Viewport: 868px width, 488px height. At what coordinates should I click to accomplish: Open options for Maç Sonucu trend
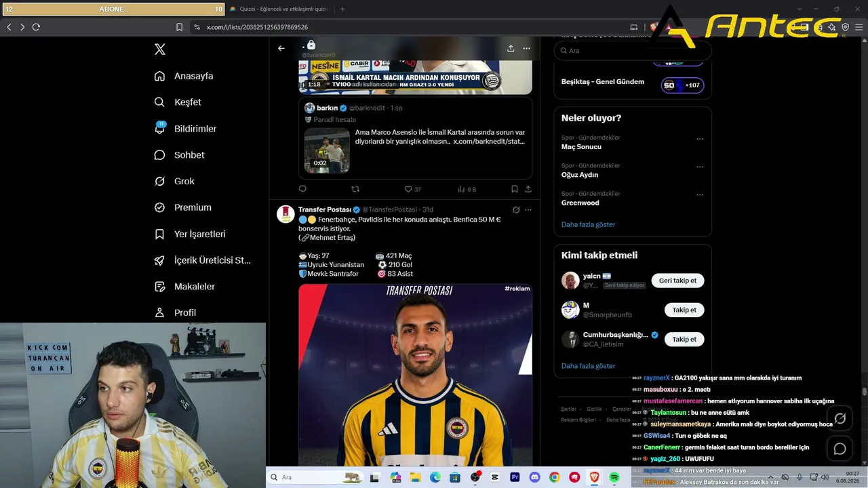point(700,139)
